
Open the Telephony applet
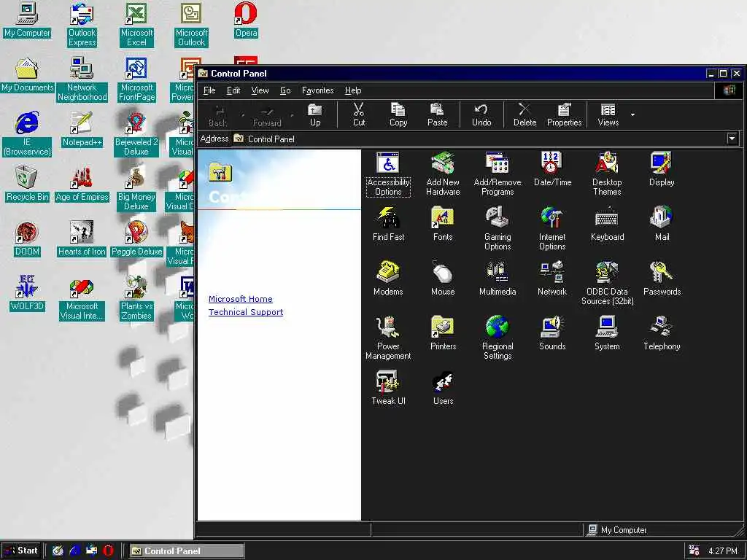662,333
